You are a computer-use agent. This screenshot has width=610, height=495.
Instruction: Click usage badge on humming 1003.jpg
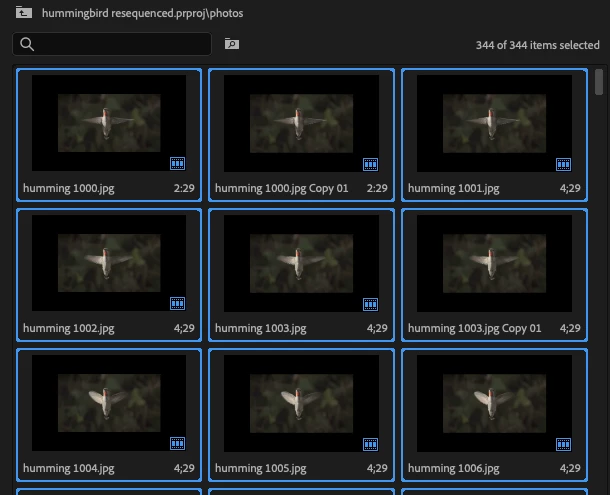coord(370,304)
